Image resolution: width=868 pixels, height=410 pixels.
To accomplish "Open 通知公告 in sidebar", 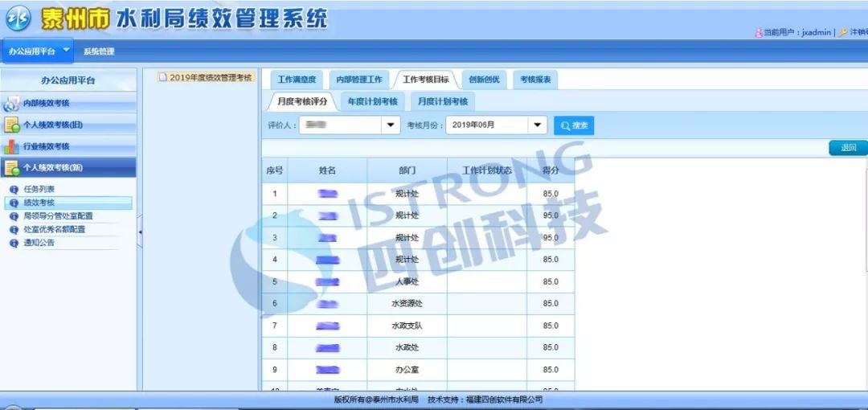I will click(39, 243).
